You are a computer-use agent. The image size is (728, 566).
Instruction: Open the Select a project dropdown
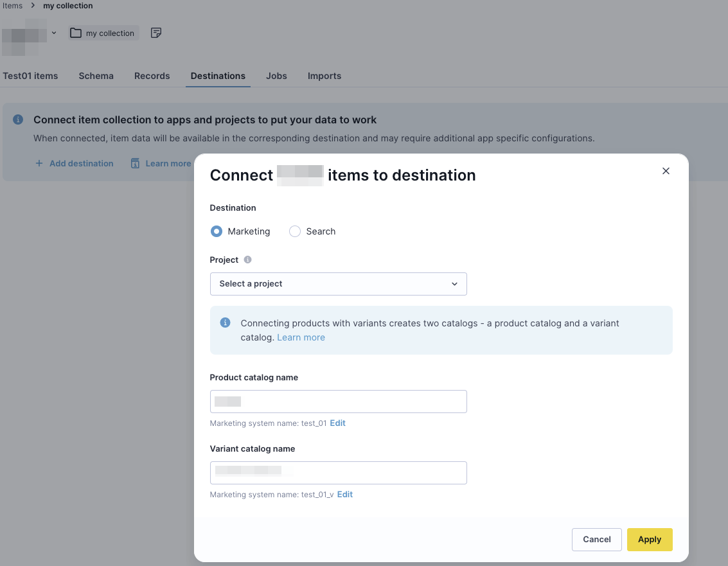[x=338, y=284]
